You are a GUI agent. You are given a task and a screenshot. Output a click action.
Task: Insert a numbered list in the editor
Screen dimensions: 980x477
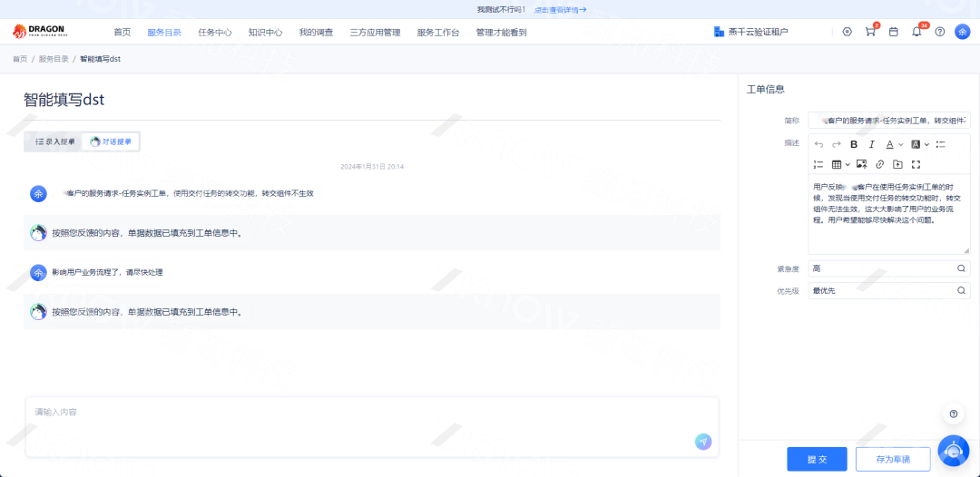point(818,164)
